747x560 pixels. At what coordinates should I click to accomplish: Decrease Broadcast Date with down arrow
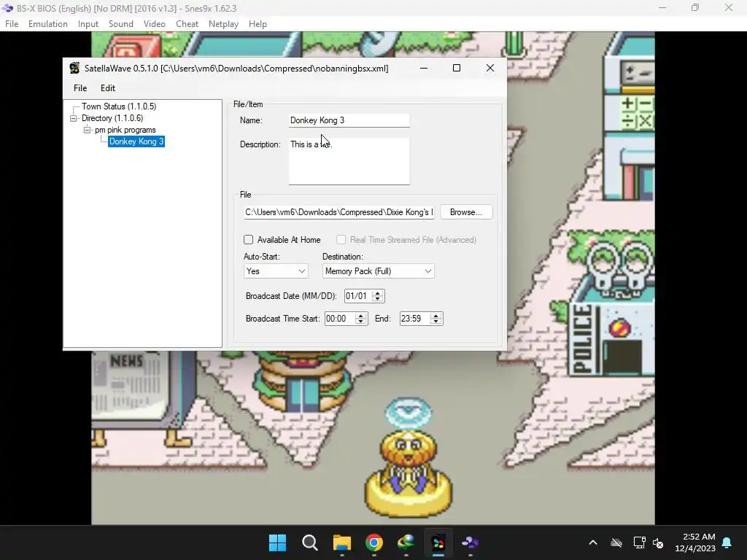click(378, 299)
